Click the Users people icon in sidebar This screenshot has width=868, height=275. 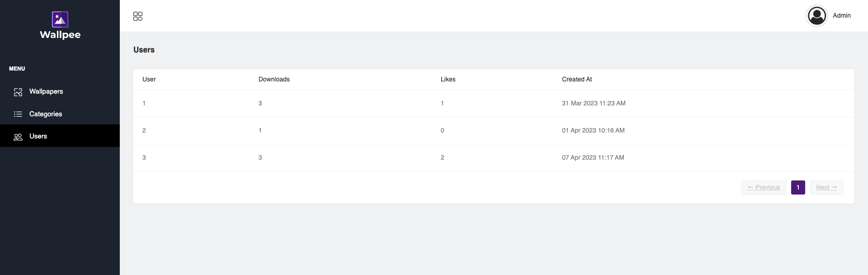[18, 137]
